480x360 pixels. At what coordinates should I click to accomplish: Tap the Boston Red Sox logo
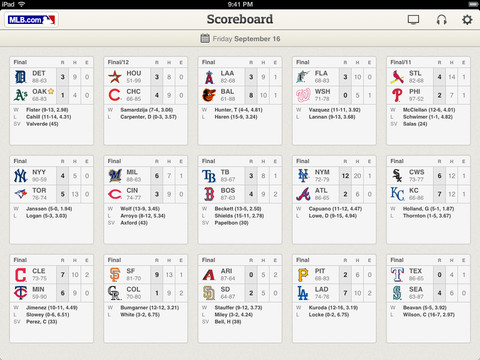(x=209, y=194)
